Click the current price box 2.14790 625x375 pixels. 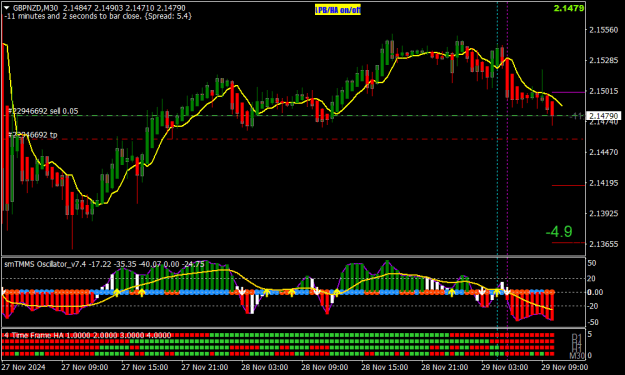603,116
